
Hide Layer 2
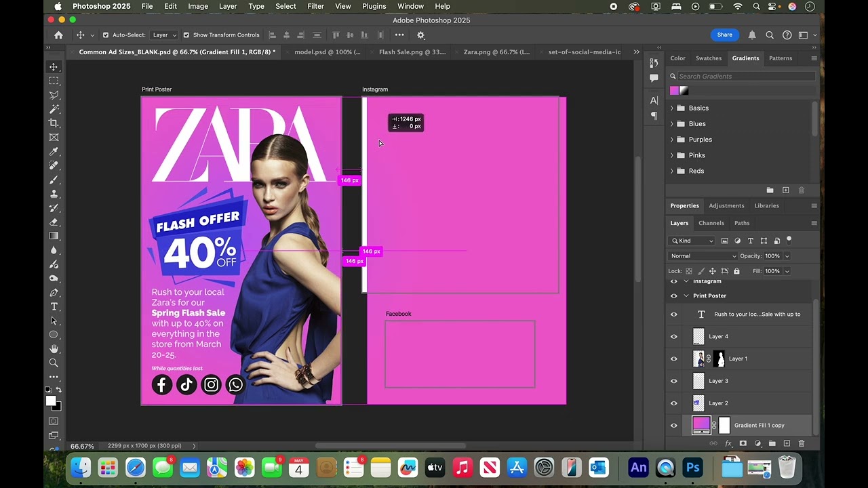[x=674, y=403]
